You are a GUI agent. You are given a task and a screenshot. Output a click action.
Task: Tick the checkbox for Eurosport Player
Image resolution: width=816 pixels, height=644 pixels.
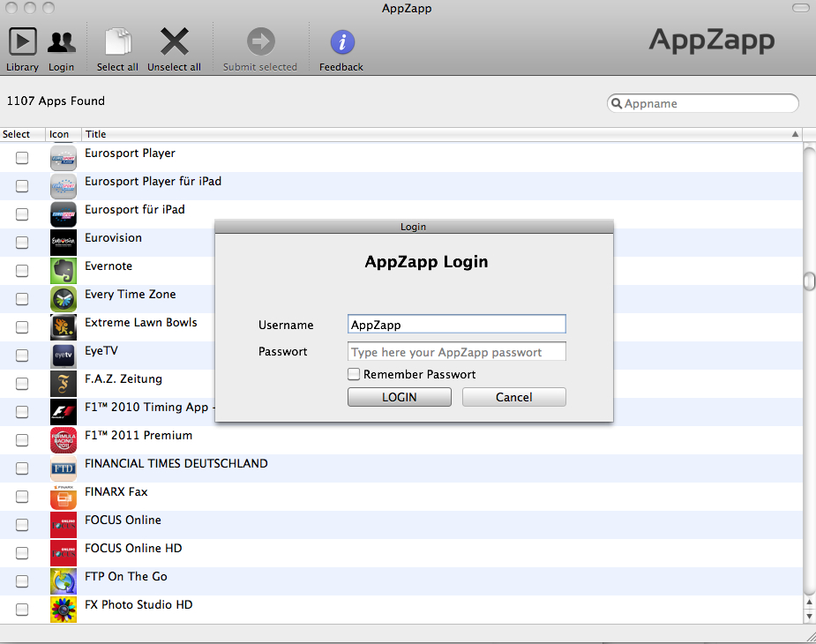click(x=22, y=158)
